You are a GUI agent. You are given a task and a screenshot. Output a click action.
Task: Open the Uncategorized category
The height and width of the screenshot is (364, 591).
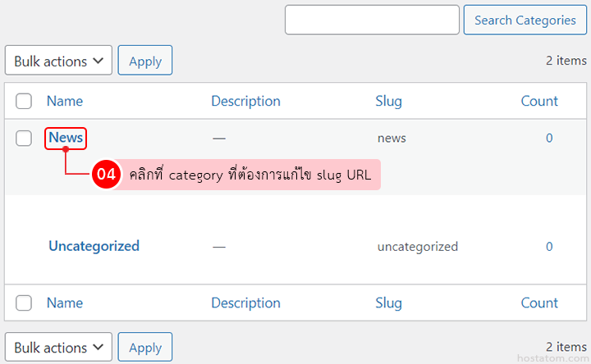(x=94, y=246)
